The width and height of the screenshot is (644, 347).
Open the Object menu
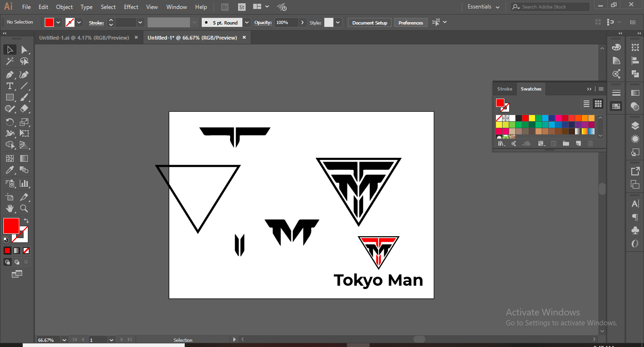pos(64,7)
